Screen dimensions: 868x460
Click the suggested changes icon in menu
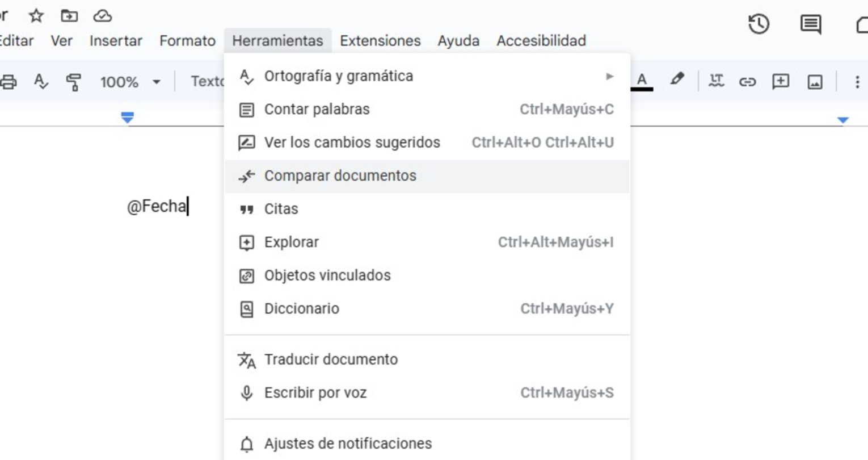(x=246, y=143)
